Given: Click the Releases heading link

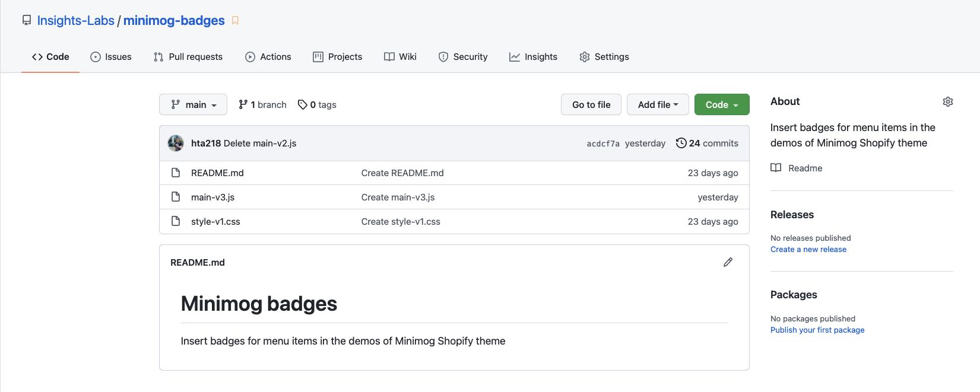Looking at the screenshot, I should (x=792, y=215).
